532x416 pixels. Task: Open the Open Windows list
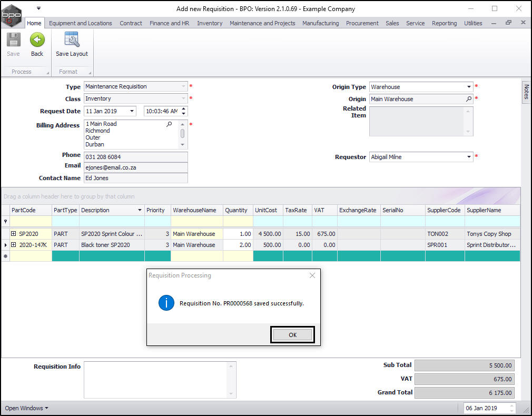pos(26,408)
